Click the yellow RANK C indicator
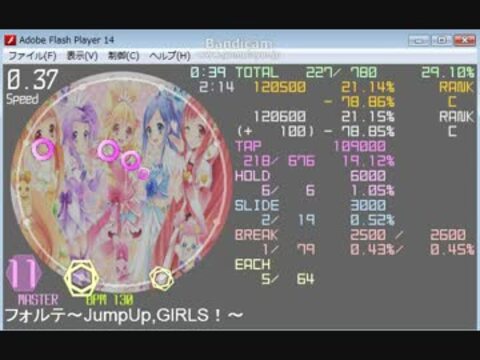This screenshot has width=480, height=360. [456, 94]
